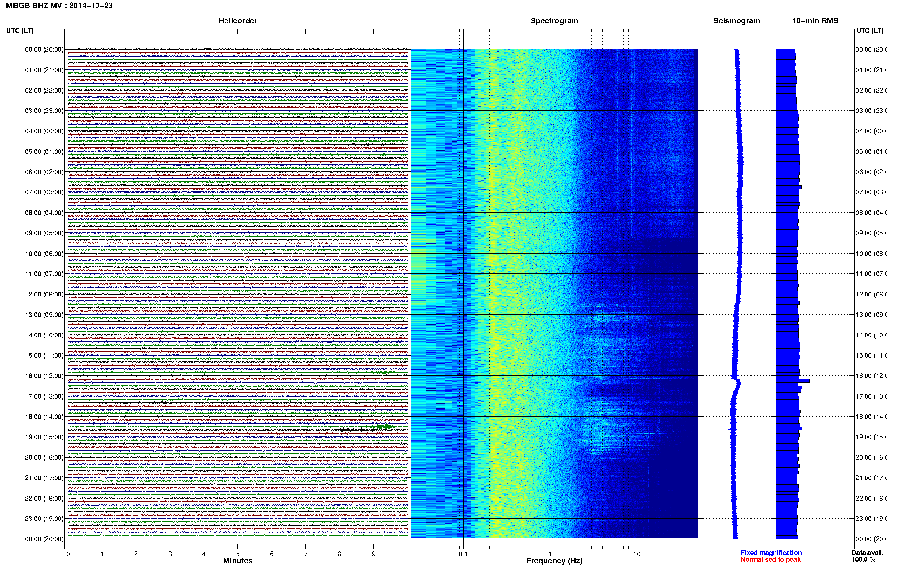Click left time label 18:00 (14:00)
The height and width of the screenshot is (578, 924).
(44, 417)
